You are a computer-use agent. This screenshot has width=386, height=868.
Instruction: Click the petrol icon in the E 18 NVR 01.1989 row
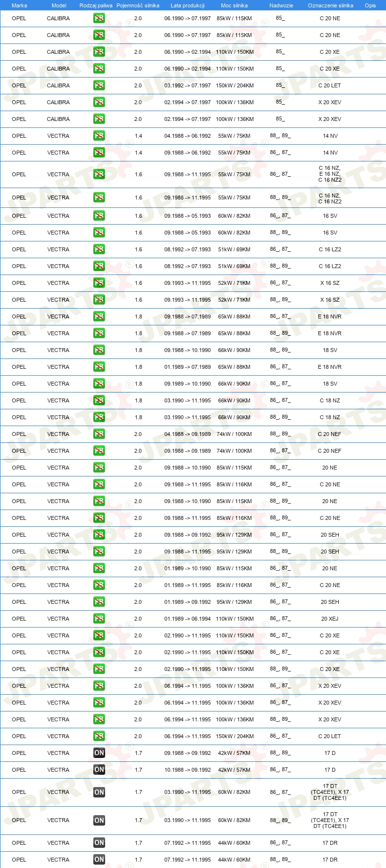tap(99, 367)
